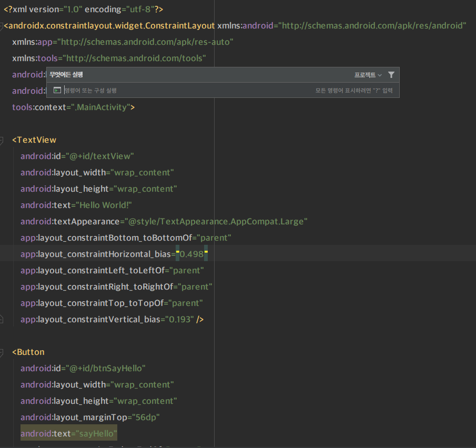The height and width of the screenshot is (448, 476).
Task: Click the <Button opening tag
Action: [28, 352]
